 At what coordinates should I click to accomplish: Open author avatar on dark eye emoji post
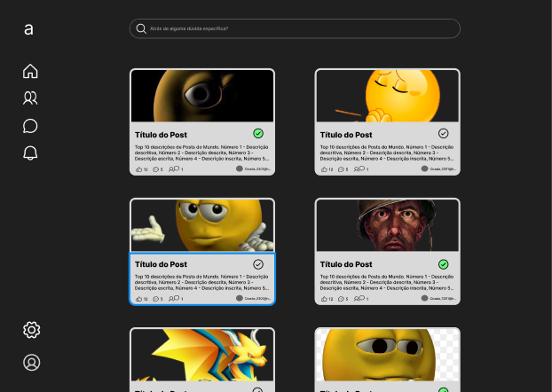coord(240,169)
